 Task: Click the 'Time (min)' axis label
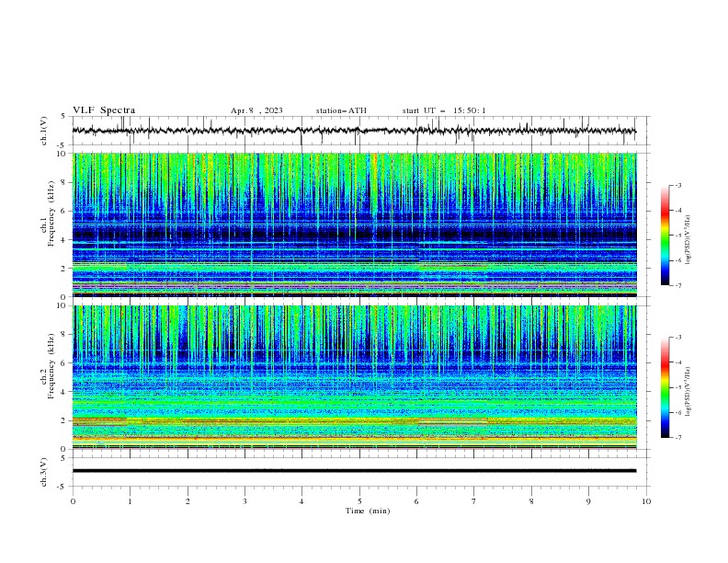(368, 511)
